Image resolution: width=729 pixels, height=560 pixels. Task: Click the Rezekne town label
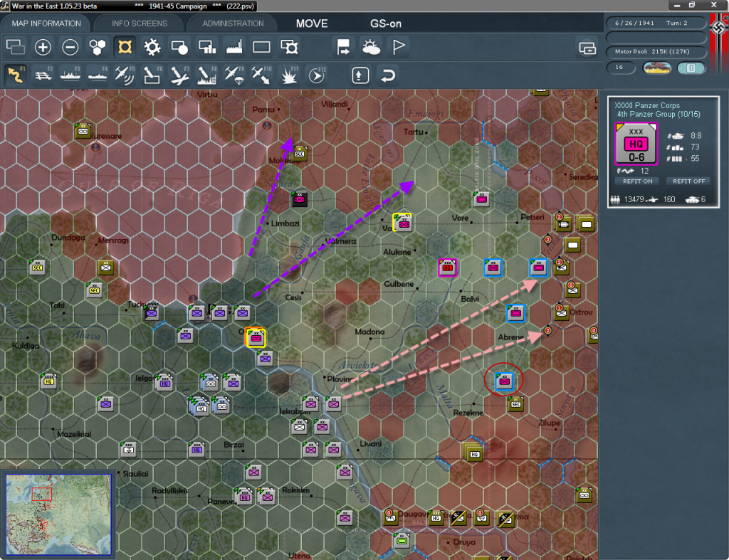pos(468,413)
